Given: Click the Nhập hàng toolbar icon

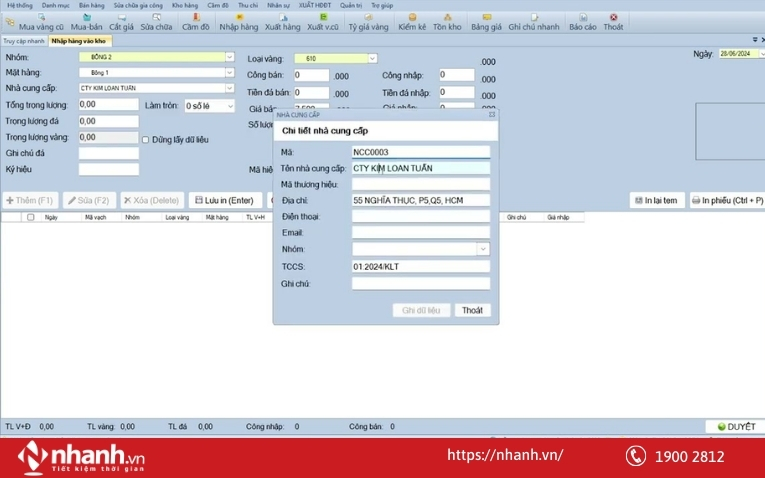Looking at the screenshot, I should click(x=238, y=22).
